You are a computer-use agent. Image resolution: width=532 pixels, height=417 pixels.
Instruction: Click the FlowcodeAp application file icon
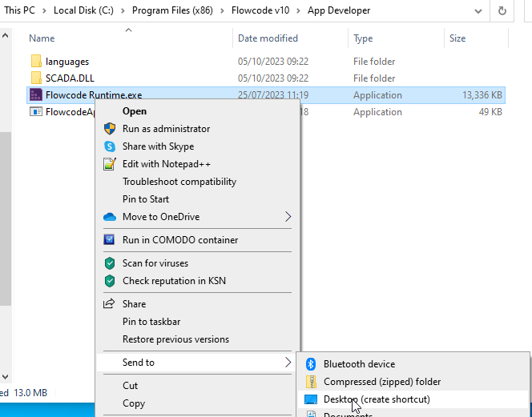pyautogui.click(x=36, y=111)
